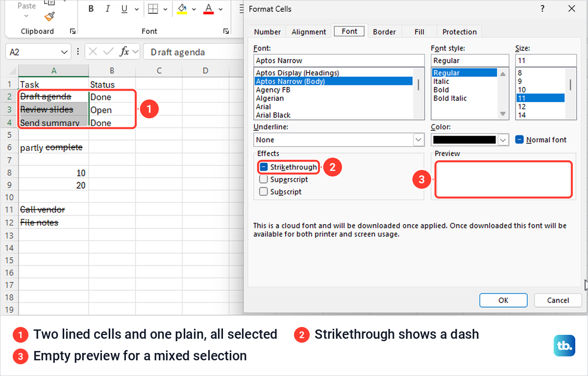Select cell with partly complete text

point(54,147)
